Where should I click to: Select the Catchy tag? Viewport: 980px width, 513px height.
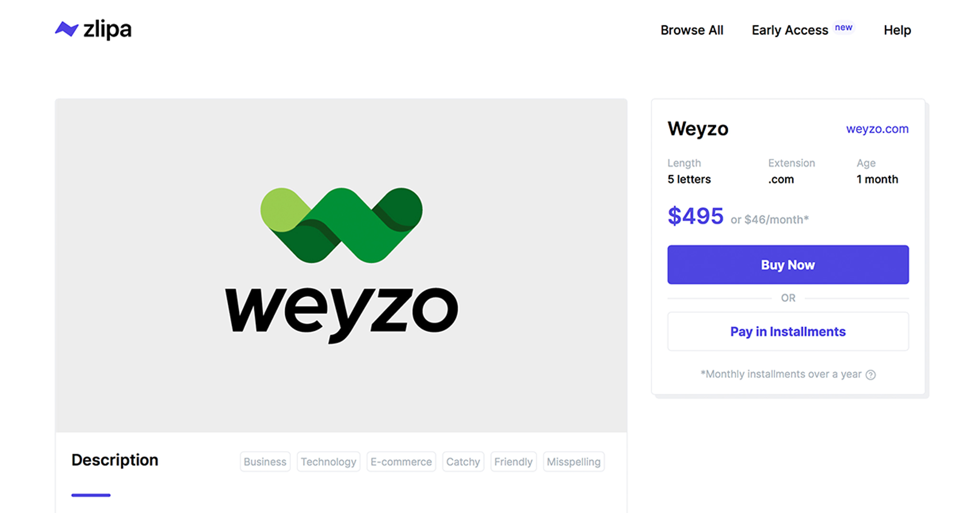click(x=463, y=462)
